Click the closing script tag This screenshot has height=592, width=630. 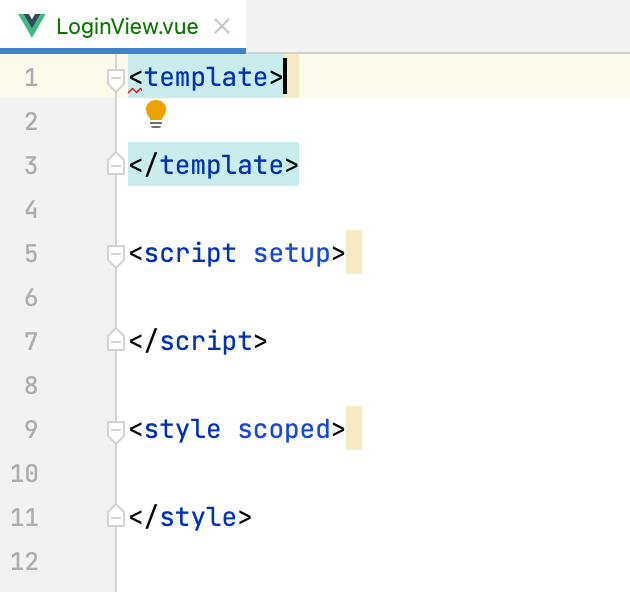(198, 342)
